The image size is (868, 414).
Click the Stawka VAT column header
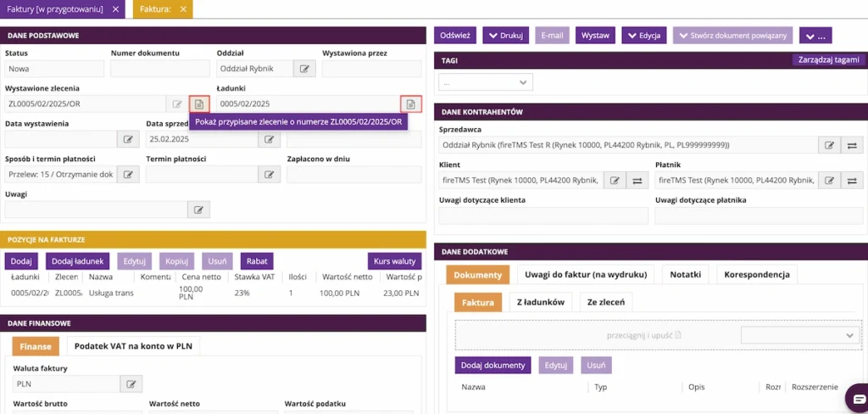pos(254,277)
